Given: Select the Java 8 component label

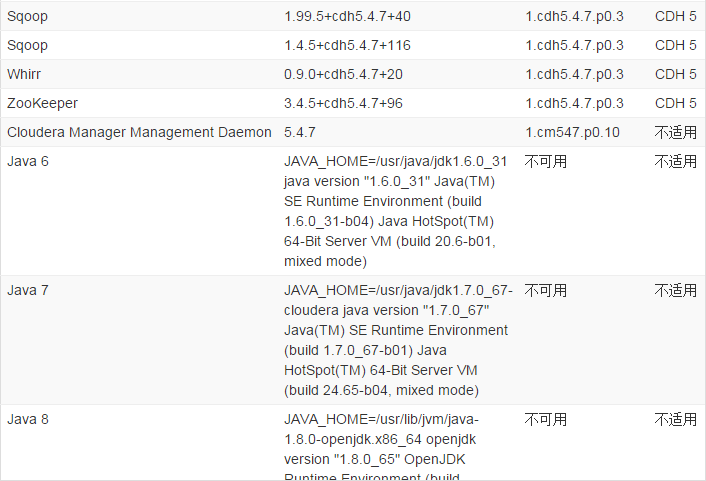Looking at the screenshot, I should point(27,419).
